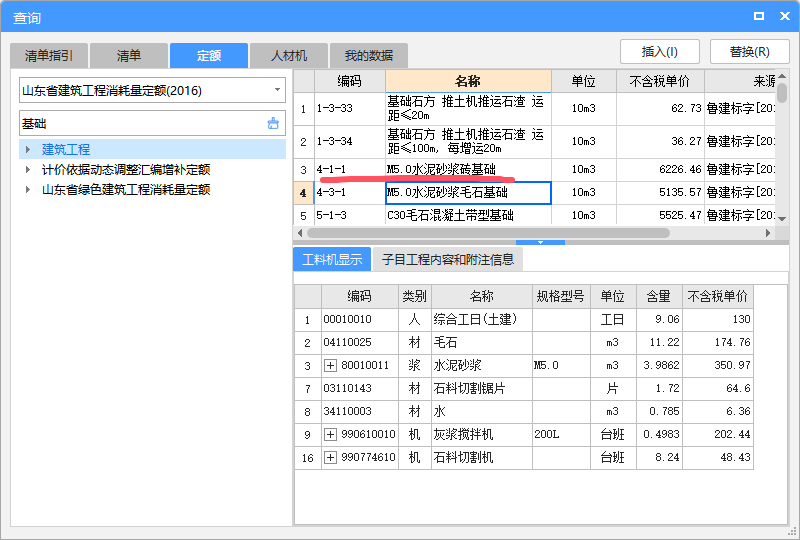This screenshot has width=800, height=540.
Task: Click the upper 编码 column header
Action: click(349, 81)
